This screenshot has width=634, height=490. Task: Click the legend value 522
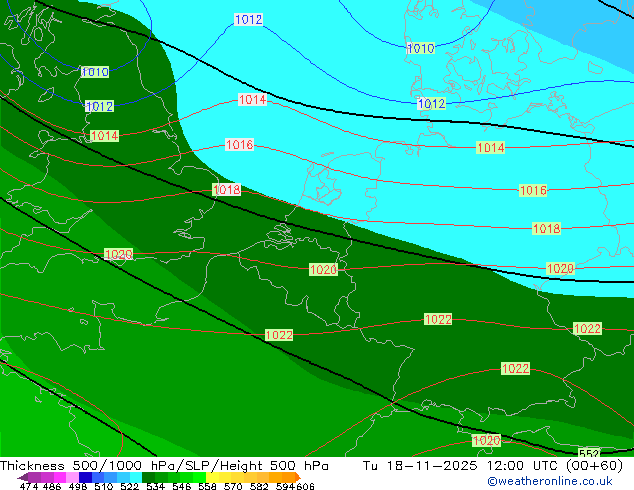coord(130,486)
